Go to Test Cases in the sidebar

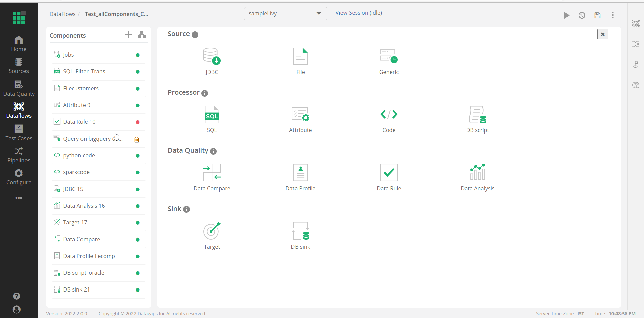coord(19,133)
